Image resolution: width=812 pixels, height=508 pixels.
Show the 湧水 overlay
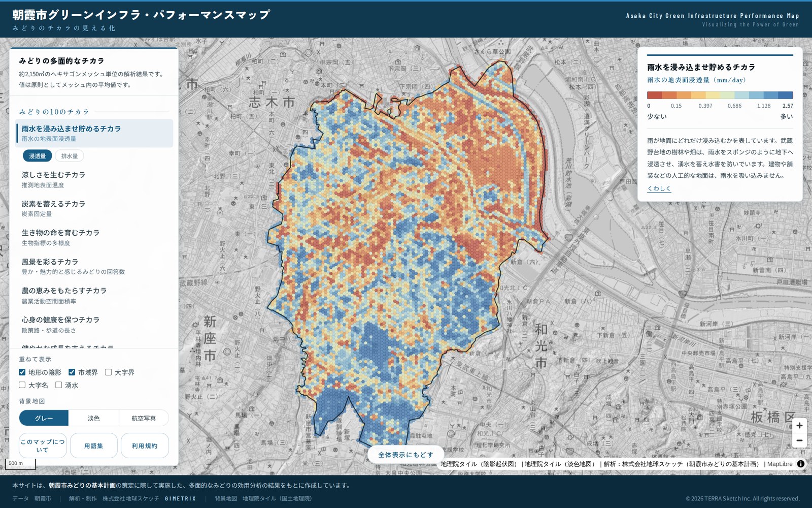(59, 385)
